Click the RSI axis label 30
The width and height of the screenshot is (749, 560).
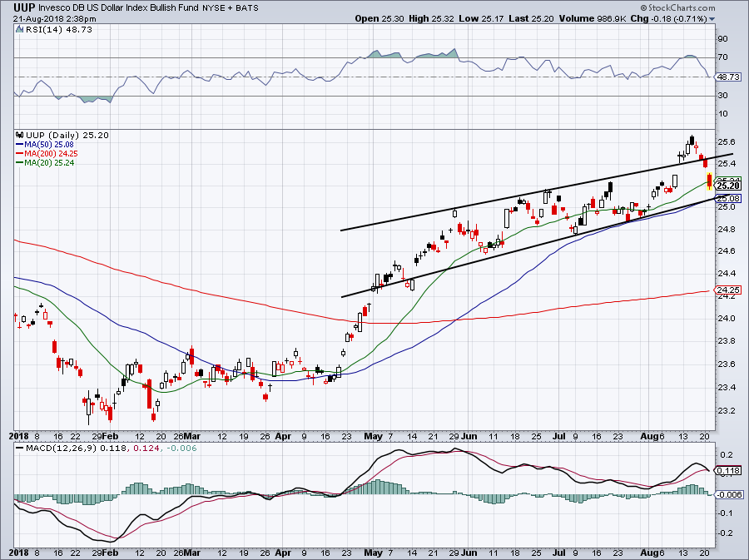(722, 96)
